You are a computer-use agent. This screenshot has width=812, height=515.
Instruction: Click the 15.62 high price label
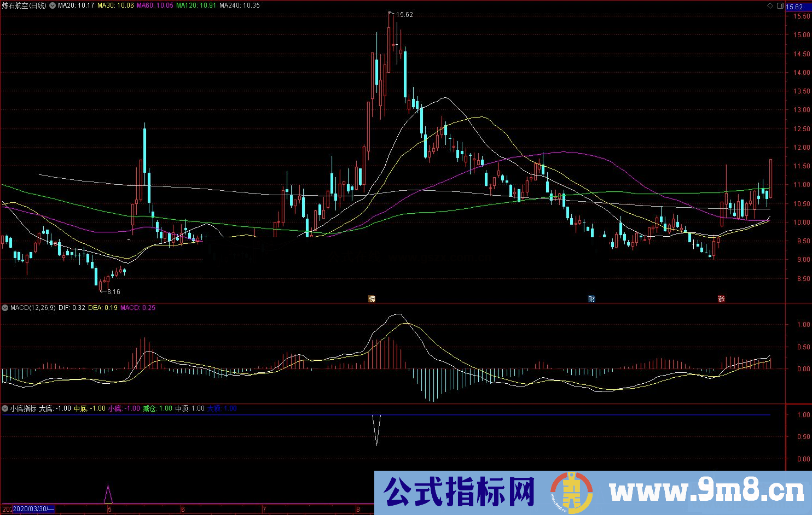(x=404, y=15)
